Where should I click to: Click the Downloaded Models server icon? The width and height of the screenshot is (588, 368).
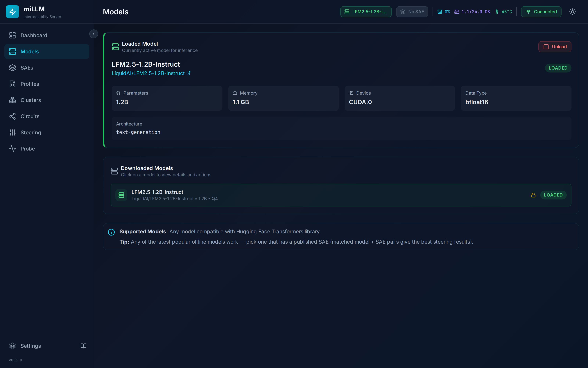tap(114, 171)
